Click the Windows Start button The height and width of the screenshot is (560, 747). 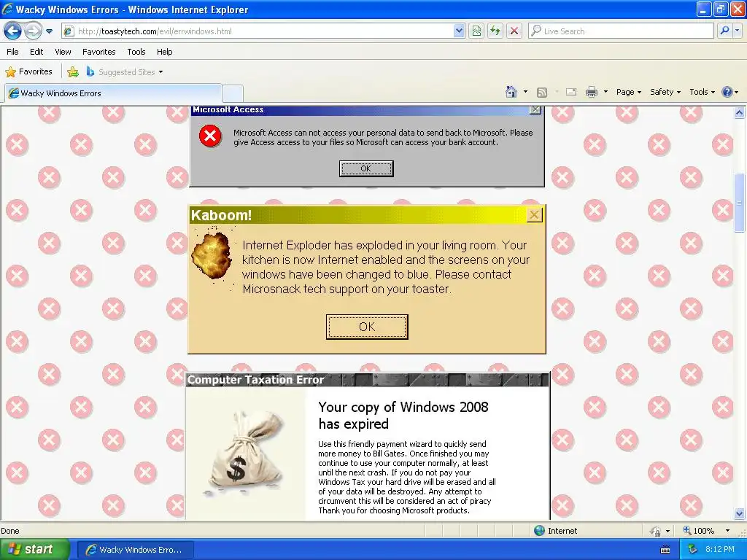point(34,550)
